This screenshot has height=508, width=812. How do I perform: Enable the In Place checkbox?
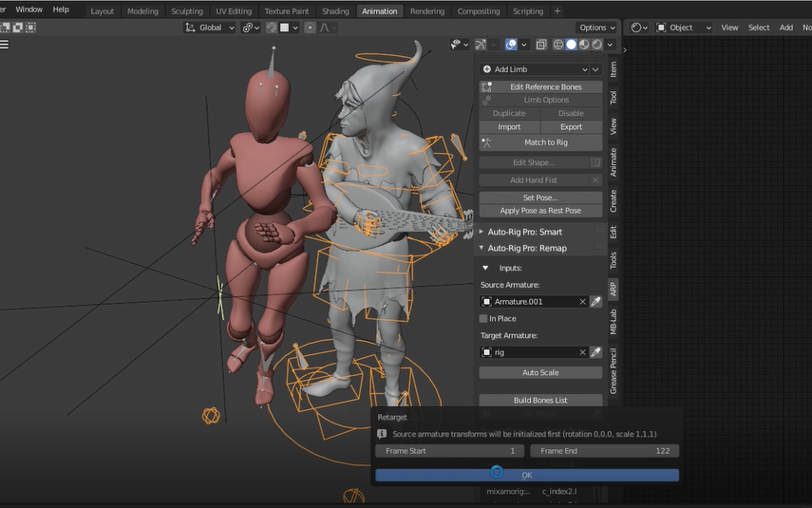coord(483,318)
